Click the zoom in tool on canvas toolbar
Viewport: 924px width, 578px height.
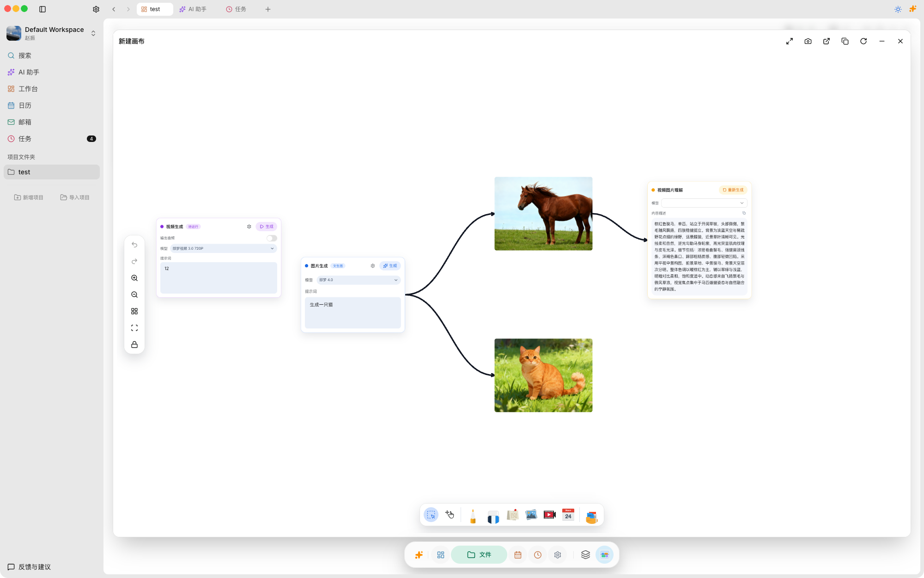pos(134,278)
